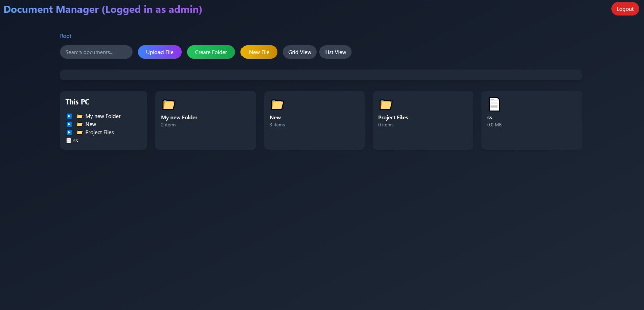Switch to Grid View
The height and width of the screenshot is (310, 644).
[x=300, y=52]
